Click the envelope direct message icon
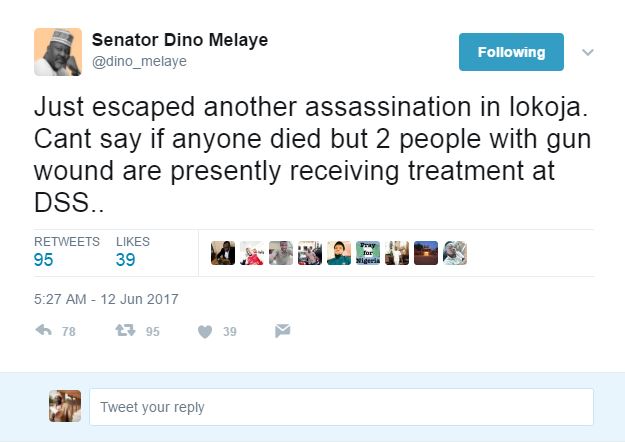This screenshot has width=625, height=442. pyautogui.click(x=282, y=331)
